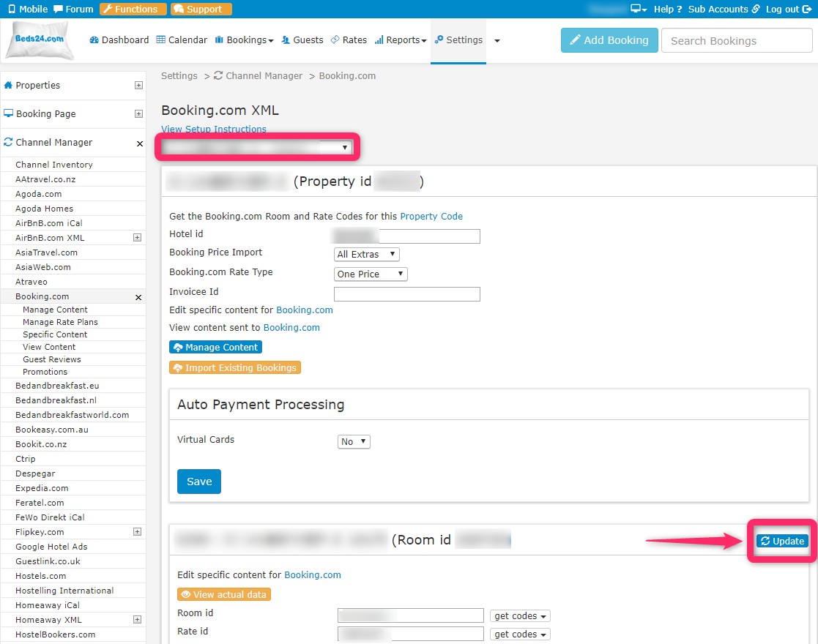Image resolution: width=818 pixels, height=644 pixels.
Task: Open Guest Reviews submenu item
Action: [52, 359]
